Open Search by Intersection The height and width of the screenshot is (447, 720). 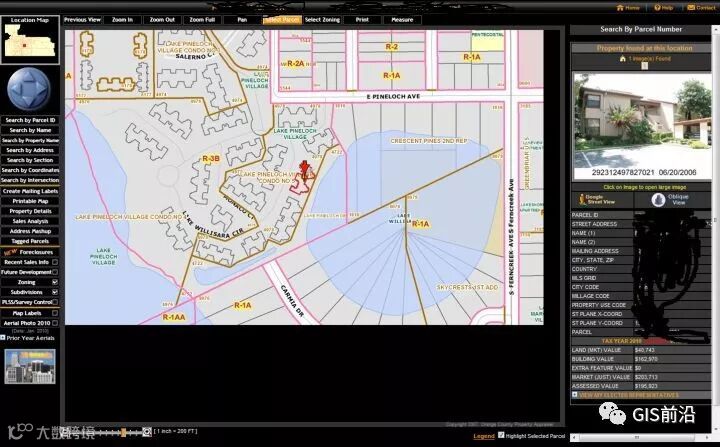30,181
